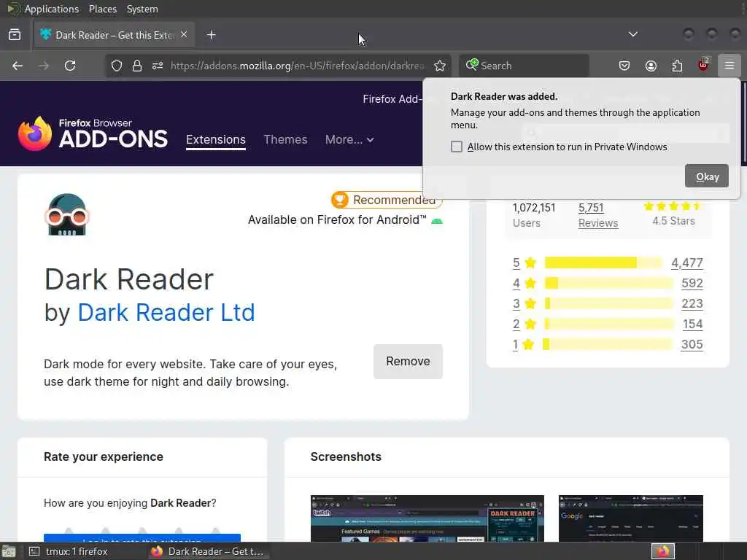Image resolution: width=747 pixels, height=560 pixels.
Task: Open the Twitch screenshot thumbnail
Action: 427,518
